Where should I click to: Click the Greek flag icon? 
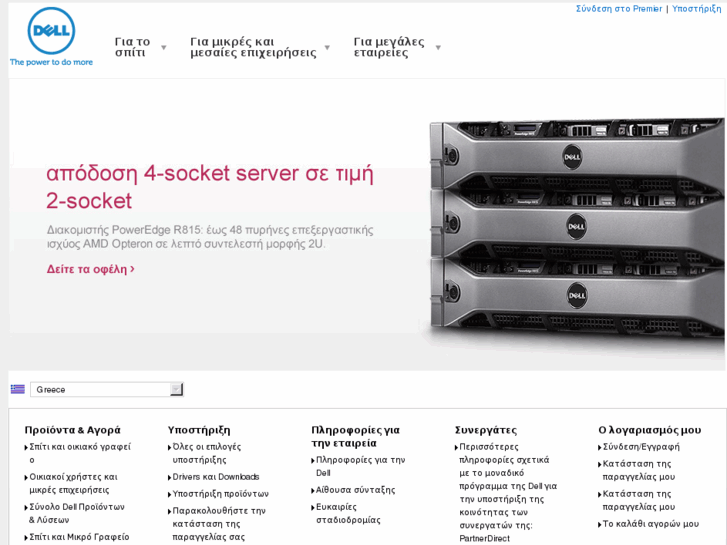coord(18,389)
